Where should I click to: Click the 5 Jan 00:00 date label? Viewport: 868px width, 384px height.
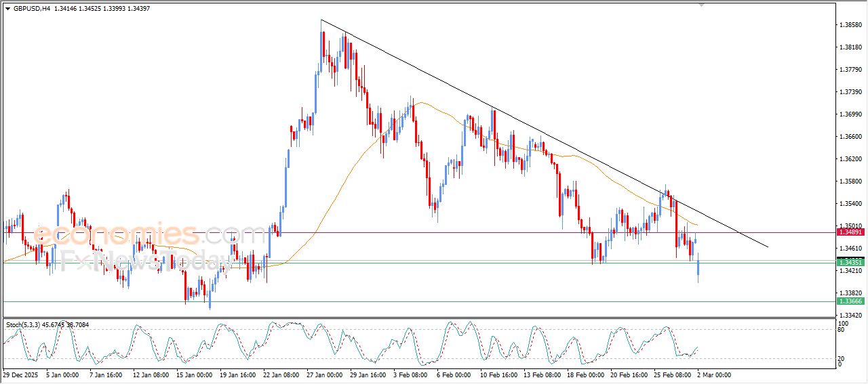(61, 375)
